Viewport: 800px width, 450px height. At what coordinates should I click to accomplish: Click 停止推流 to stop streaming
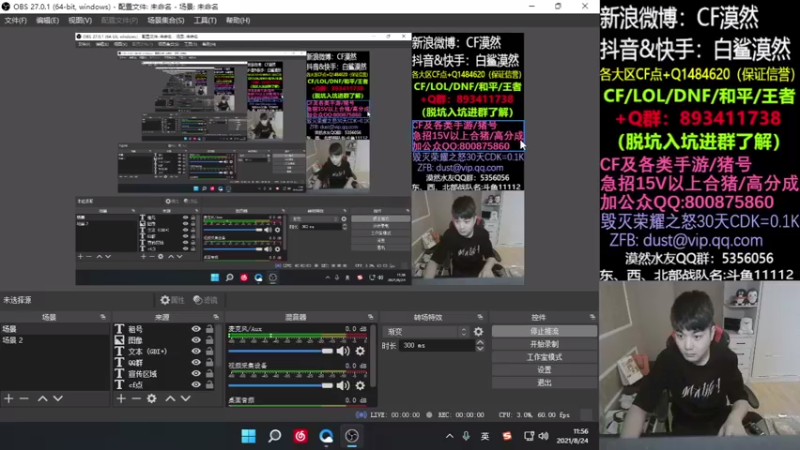tap(544, 332)
